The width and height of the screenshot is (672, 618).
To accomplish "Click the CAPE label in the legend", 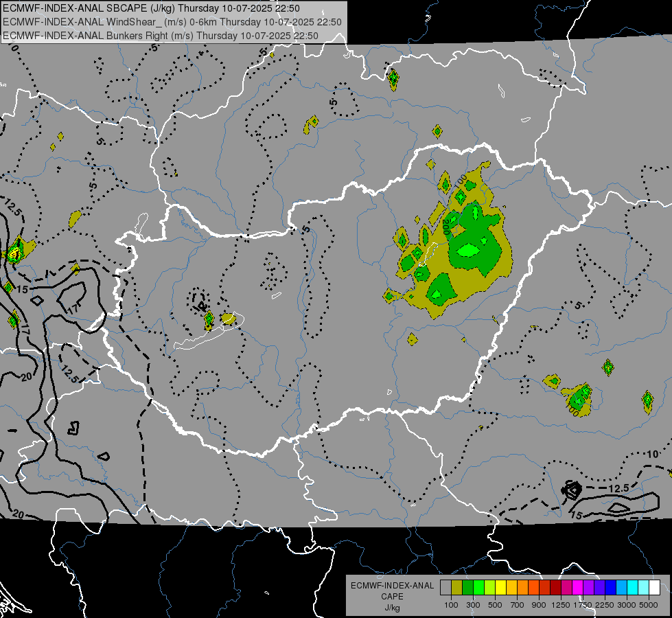I will click(x=392, y=597).
